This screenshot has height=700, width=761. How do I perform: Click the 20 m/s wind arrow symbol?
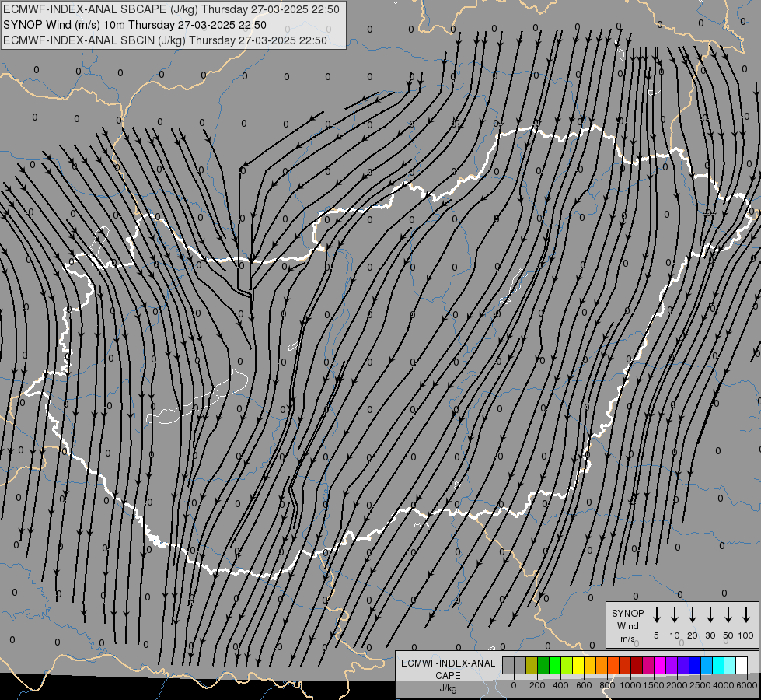[692, 615]
